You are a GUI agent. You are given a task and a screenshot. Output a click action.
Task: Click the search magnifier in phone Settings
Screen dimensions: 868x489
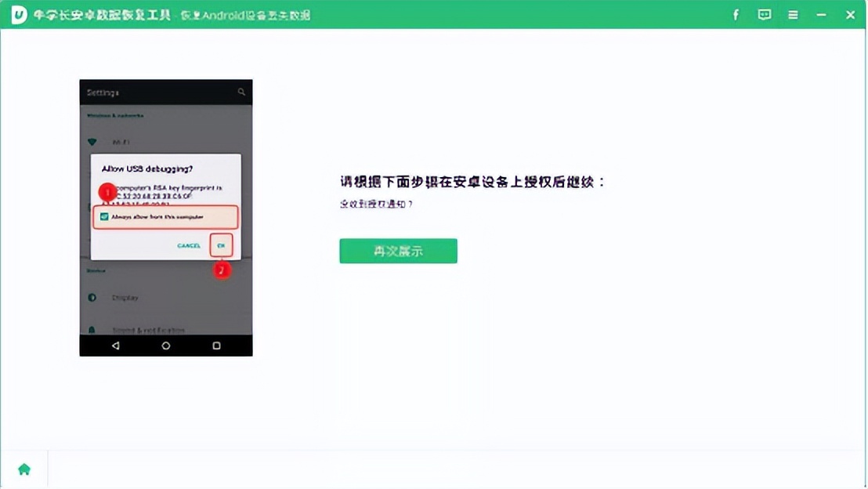241,92
